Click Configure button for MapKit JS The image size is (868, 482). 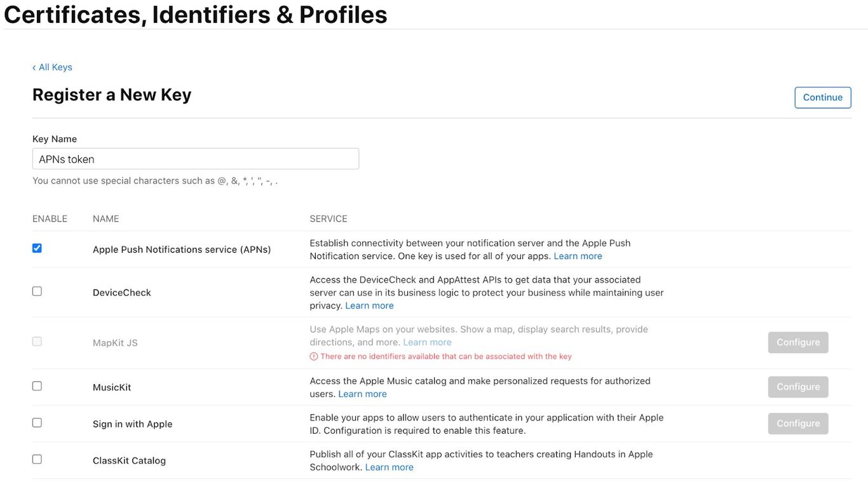pos(797,342)
